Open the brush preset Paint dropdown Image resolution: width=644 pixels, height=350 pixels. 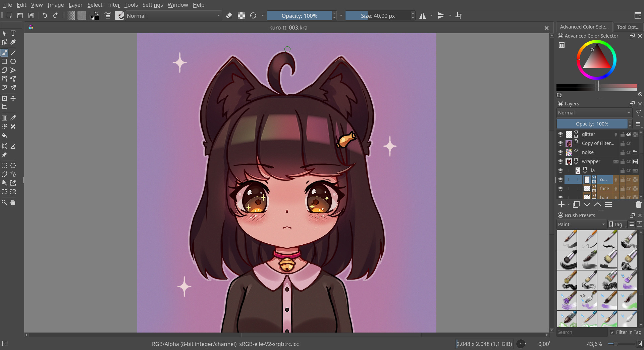(x=581, y=224)
